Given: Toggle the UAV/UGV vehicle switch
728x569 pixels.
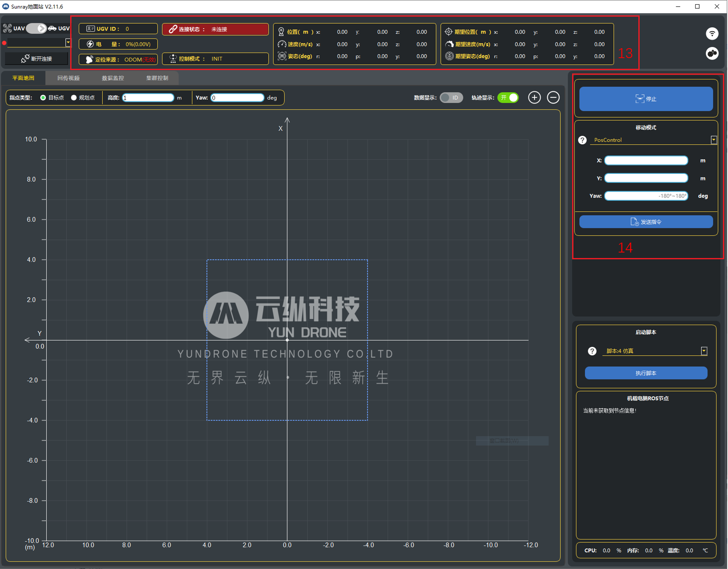Looking at the screenshot, I should pyautogui.click(x=36, y=28).
